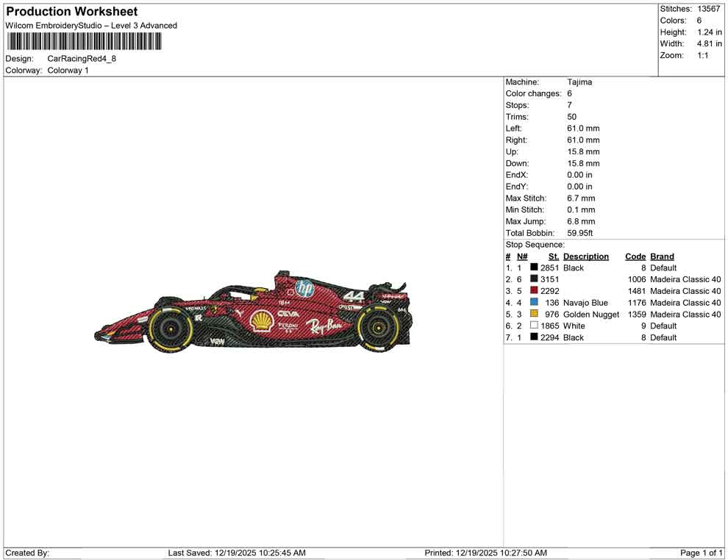Click the final Black swatch in stop sequence
Screen dimensions: 728x560
coord(533,337)
